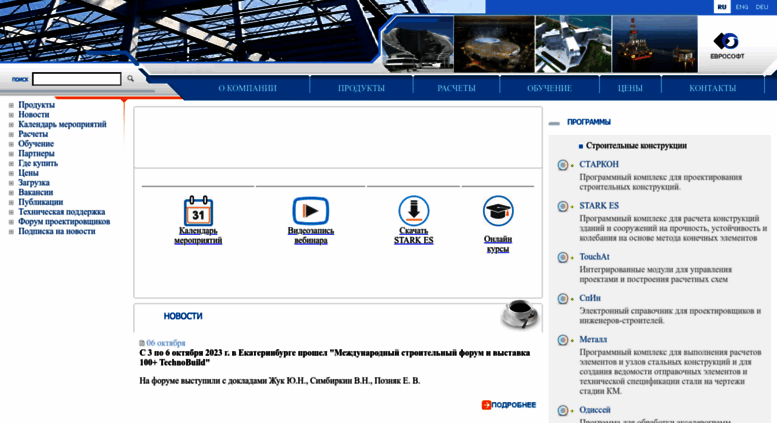Click the bullet icon next to СпИн
Screen dimensions: 777x423
[562, 299]
